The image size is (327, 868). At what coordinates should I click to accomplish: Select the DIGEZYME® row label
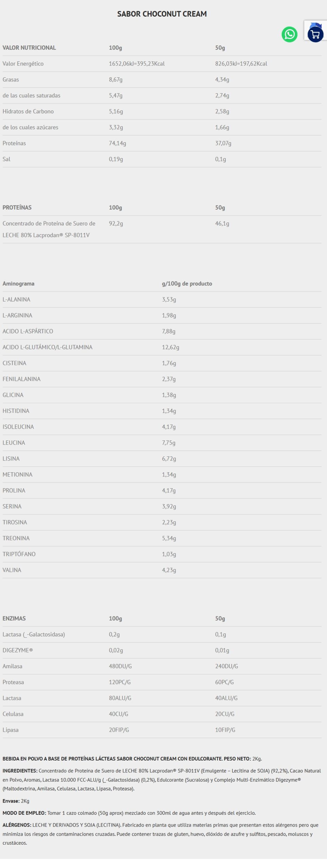click(x=18, y=650)
